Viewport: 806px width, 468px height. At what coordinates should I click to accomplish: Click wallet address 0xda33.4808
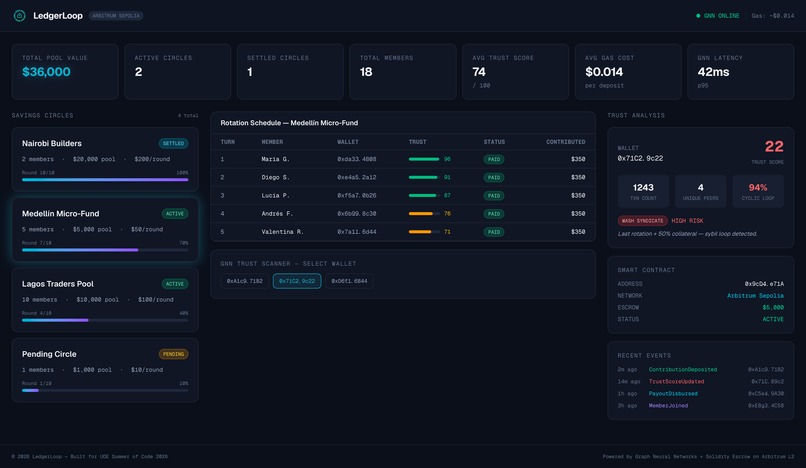click(357, 159)
